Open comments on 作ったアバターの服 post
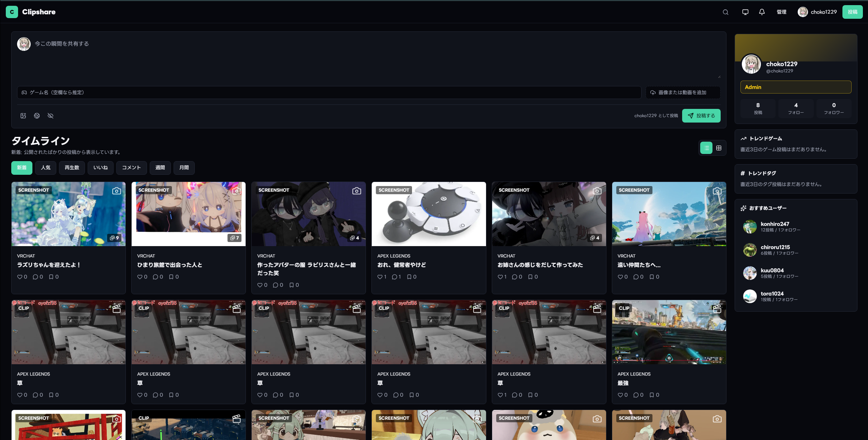 pyautogui.click(x=276, y=285)
